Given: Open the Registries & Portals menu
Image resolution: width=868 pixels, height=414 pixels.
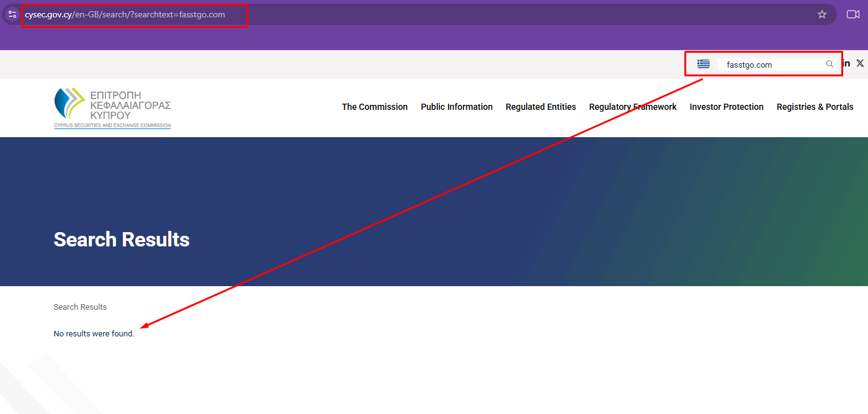Looking at the screenshot, I should pyautogui.click(x=815, y=107).
